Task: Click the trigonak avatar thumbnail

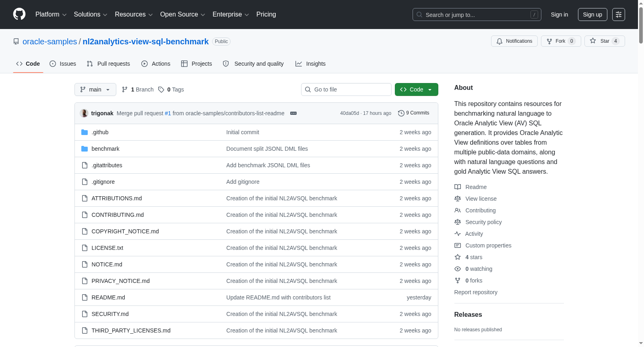Action: 84,113
